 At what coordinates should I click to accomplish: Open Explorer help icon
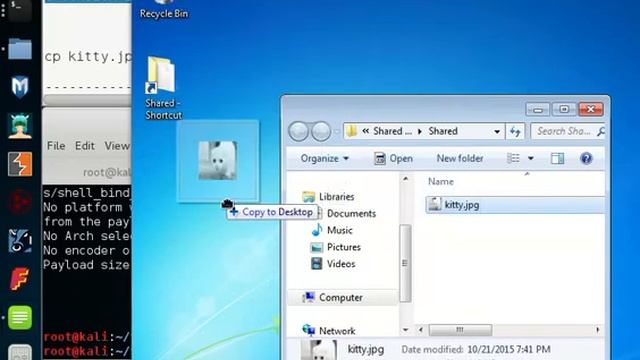coord(586,158)
